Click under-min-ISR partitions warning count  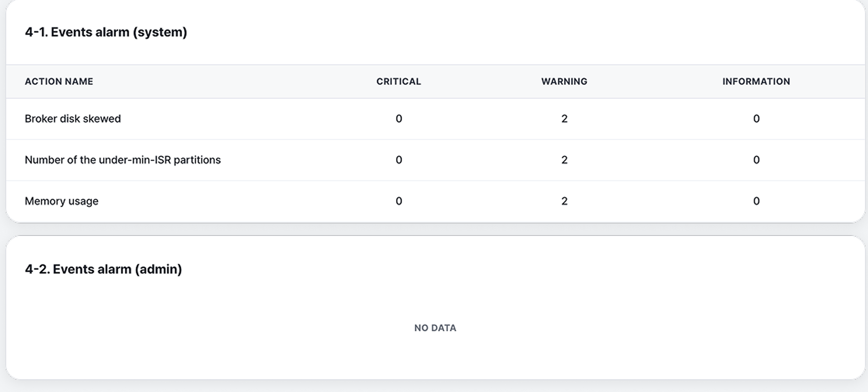[564, 160]
